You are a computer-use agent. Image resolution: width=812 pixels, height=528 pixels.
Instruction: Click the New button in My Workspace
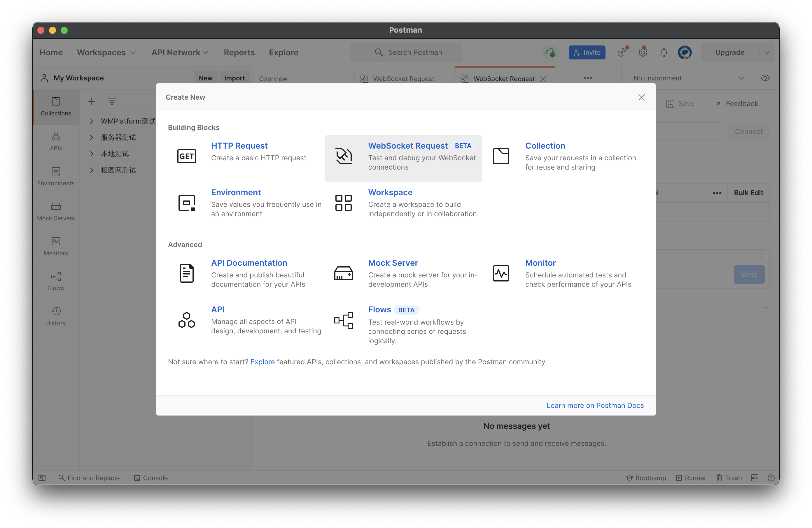[205, 78]
